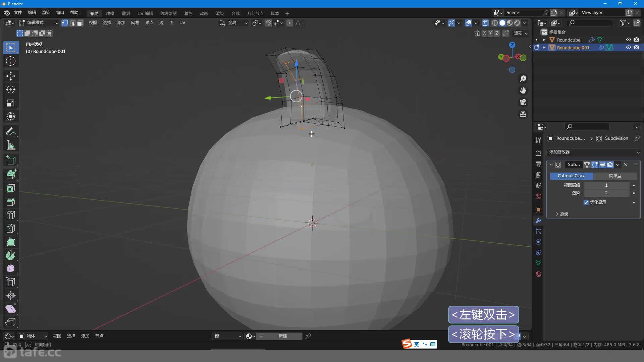Toggle X-ray display
644x362 pixels.
click(485, 23)
